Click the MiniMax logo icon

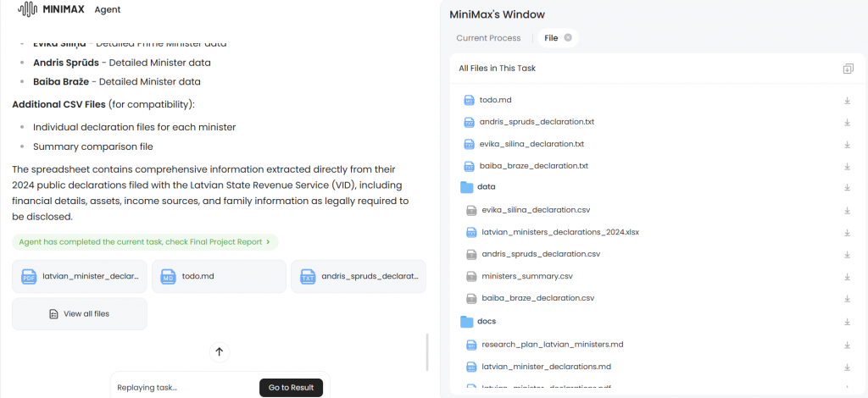click(x=29, y=9)
